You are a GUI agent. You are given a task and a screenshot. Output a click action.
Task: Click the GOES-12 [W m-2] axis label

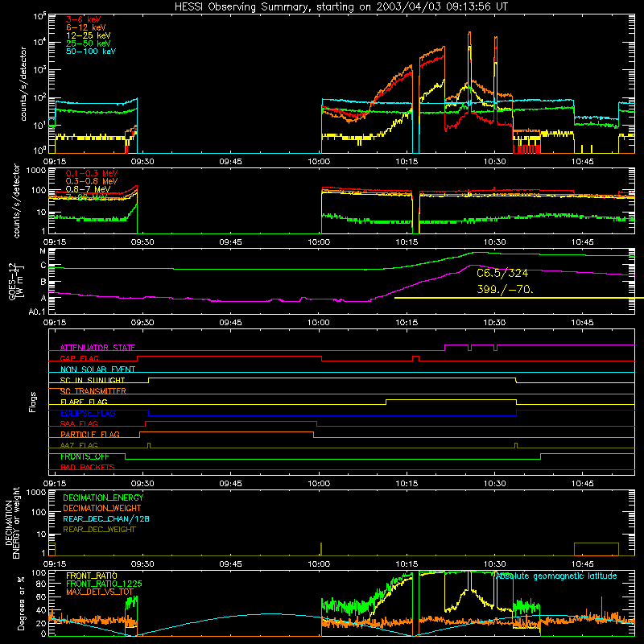[x=16, y=281]
